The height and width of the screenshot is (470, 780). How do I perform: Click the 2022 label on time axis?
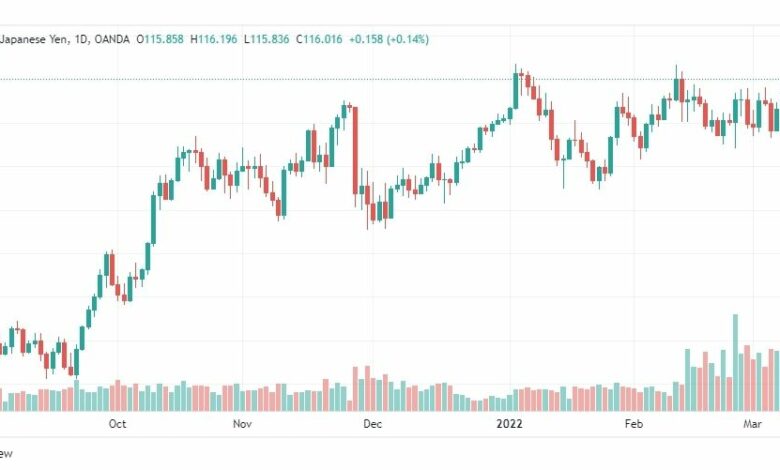tap(509, 424)
